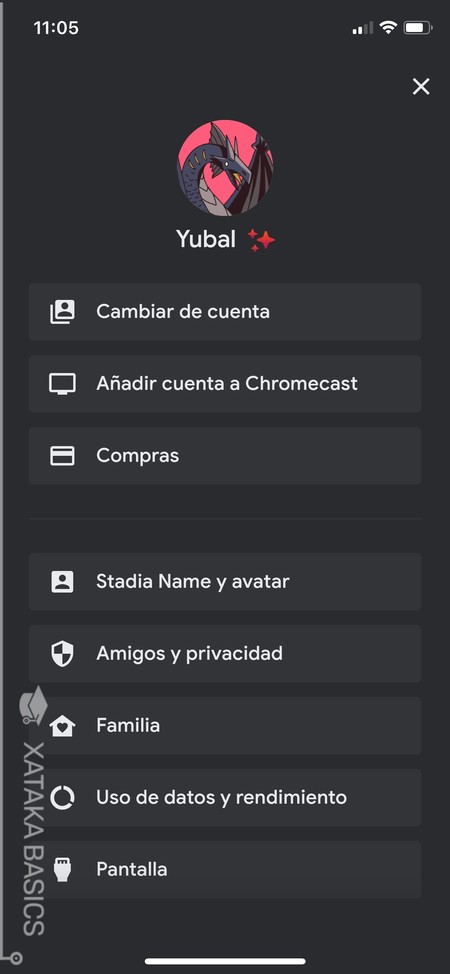Open Cambiar de cuenta
This screenshot has height=974, width=450.
(225, 312)
